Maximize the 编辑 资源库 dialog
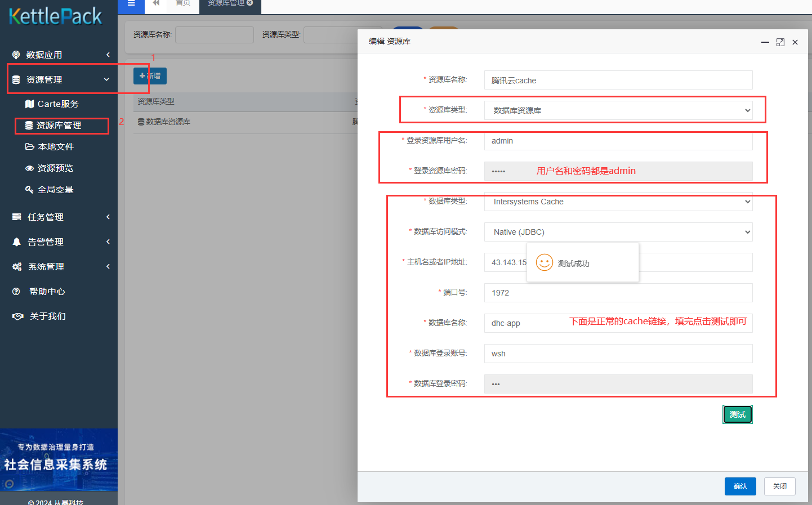 [780, 42]
